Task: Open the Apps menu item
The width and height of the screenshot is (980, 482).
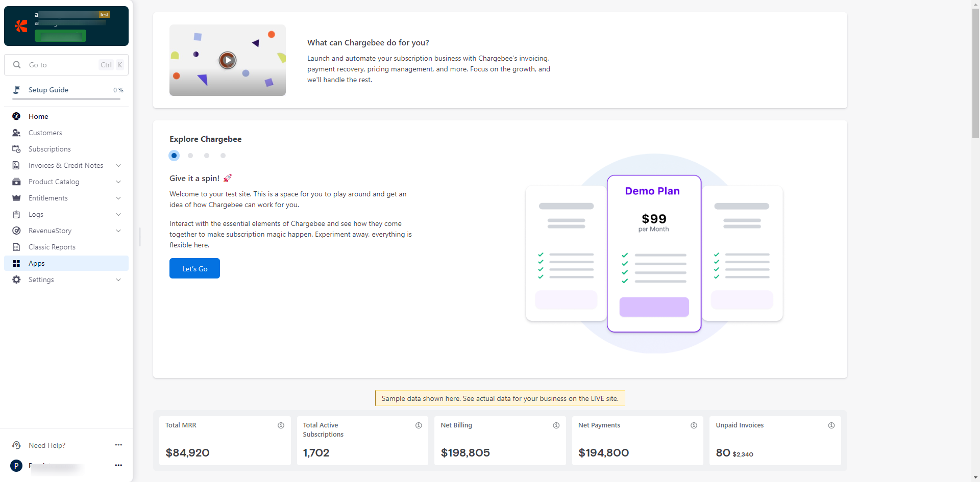Action: pyautogui.click(x=37, y=263)
